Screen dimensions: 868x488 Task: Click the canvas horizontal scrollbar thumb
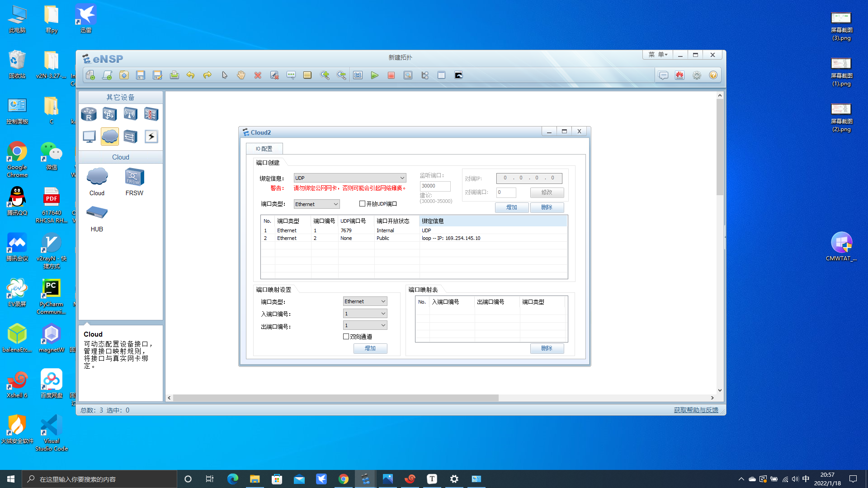pyautogui.click(x=335, y=398)
